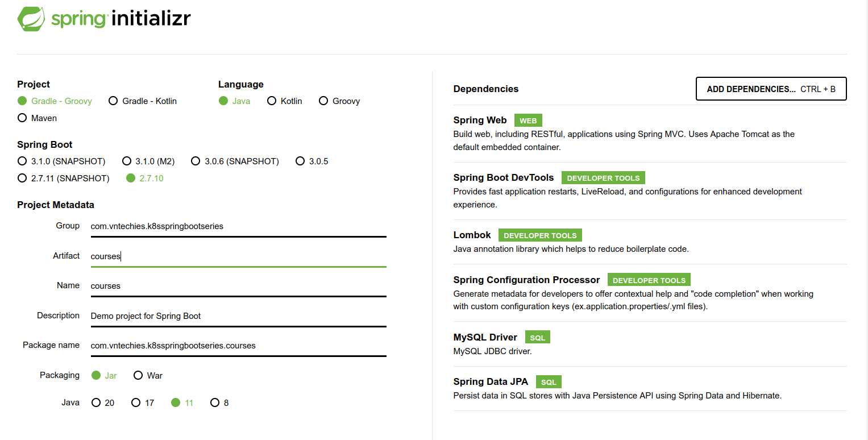Open the Add Dependencies dialog
The image size is (868, 440).
click(x=771, y=89)
